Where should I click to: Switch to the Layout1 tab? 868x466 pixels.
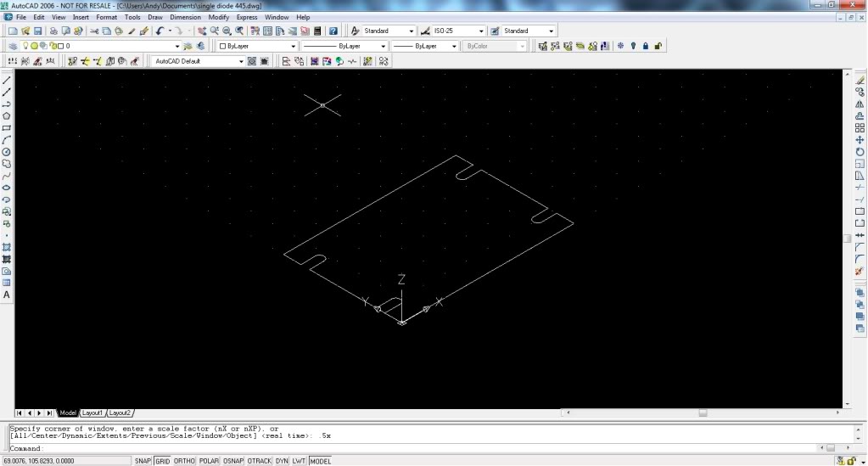92,413
